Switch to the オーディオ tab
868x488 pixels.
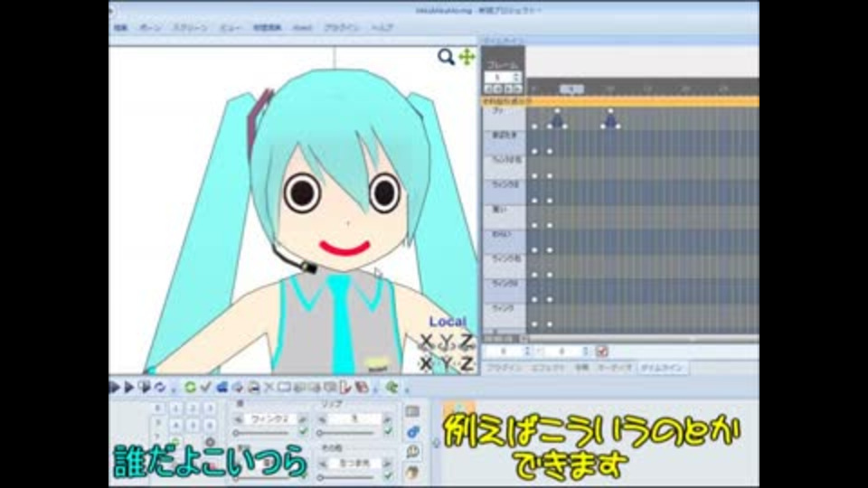(x=615, y=368)
